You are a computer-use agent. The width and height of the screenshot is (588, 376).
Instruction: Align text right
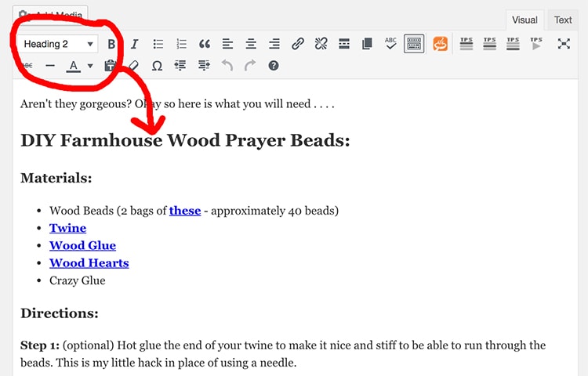pos(274,44)
